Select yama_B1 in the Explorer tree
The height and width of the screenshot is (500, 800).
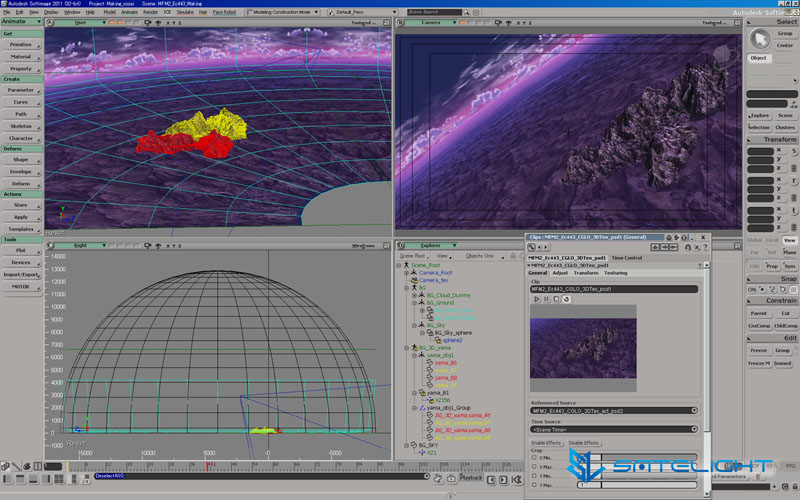click(439, 393)
